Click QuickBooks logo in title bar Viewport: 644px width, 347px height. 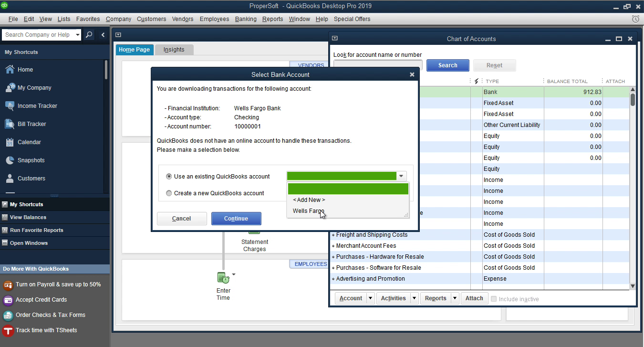pyautogui.click(x=5, y=6)
